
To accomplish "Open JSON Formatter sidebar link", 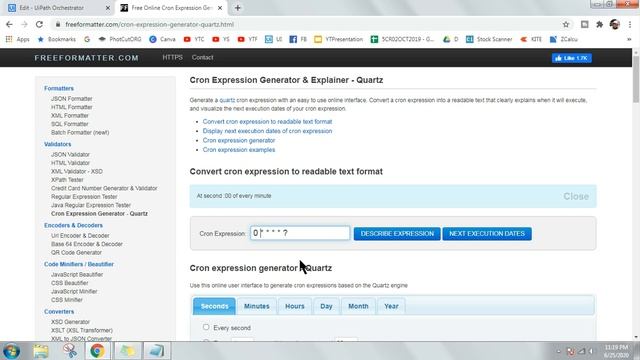I will 71,99.
